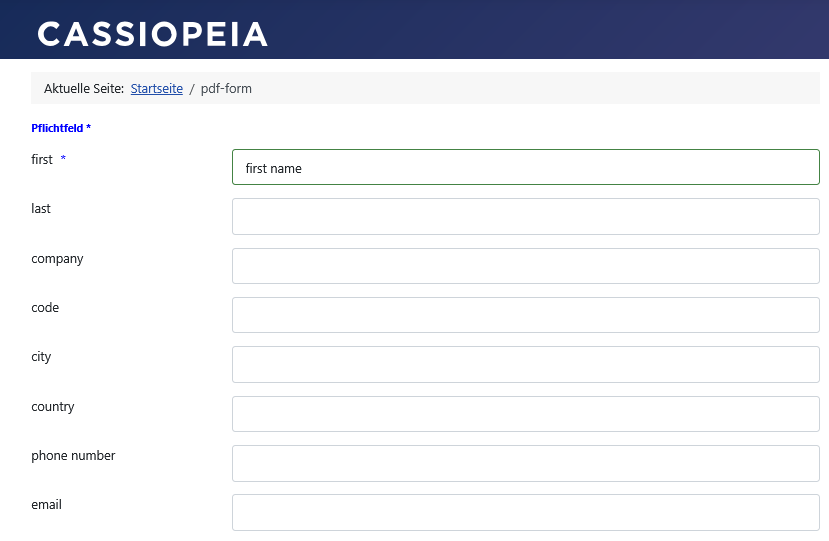The width and height of the screenshot is (829, 541).
Task: Click the "code" label
Action: [45, 307]
